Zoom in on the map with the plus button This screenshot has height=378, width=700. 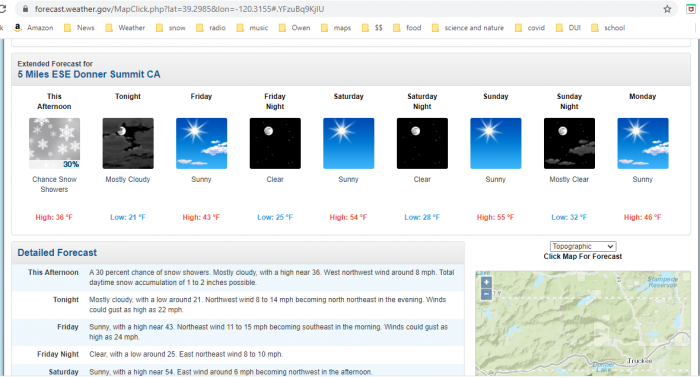(486, 282)
